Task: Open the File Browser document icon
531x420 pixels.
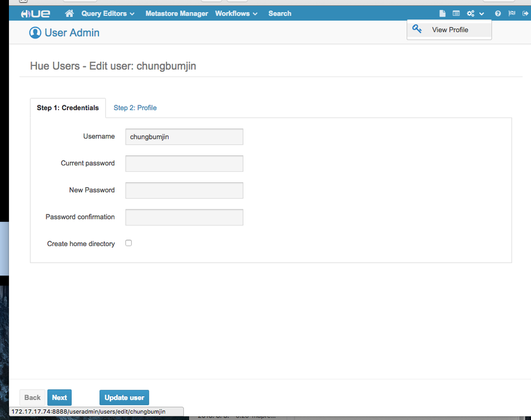Action: [x=442, y=13]
